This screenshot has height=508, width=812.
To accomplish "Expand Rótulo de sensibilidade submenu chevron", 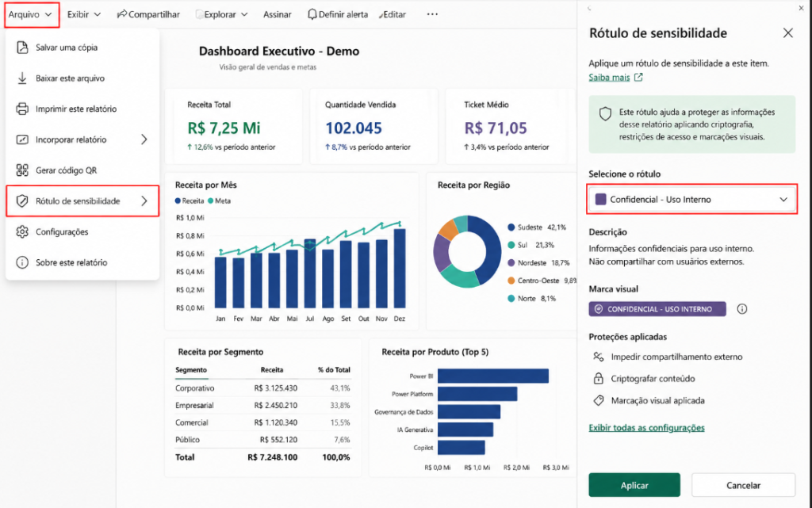I will [144, 201].
